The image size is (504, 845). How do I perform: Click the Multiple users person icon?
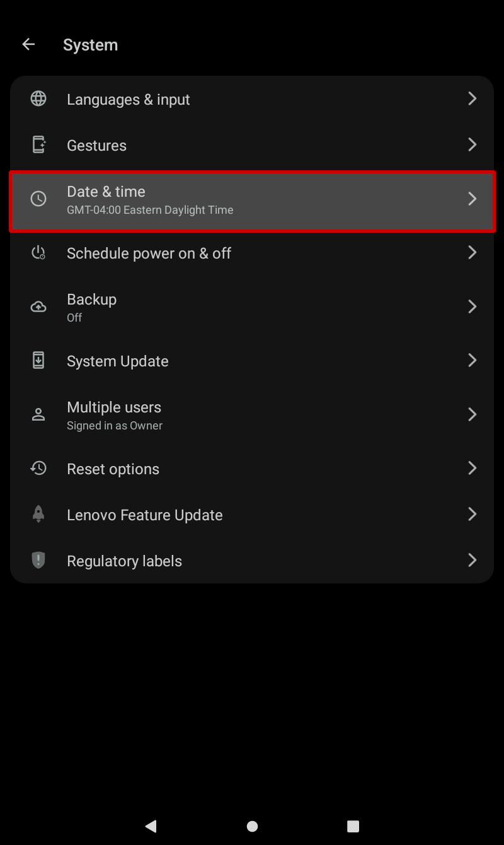(x=38, y=414)
